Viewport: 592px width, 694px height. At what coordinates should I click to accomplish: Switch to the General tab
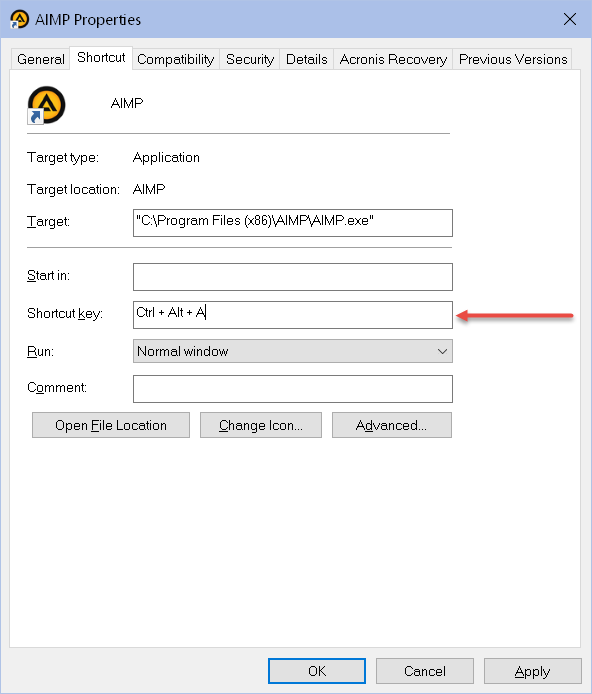coord(41,59)
